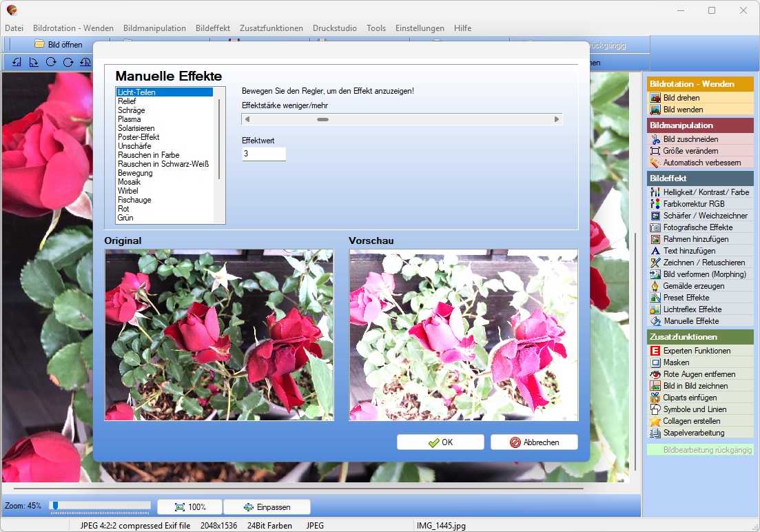This screenshot has width=760, height=532.
Task: Open the Bildeffekt menu
Action: coord(213,28)
